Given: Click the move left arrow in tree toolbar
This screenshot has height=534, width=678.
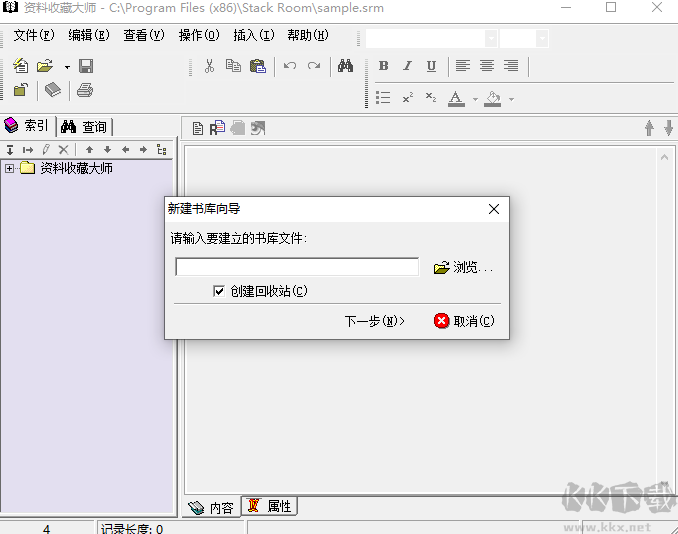Looking at the screenshot, I should 125,150.
